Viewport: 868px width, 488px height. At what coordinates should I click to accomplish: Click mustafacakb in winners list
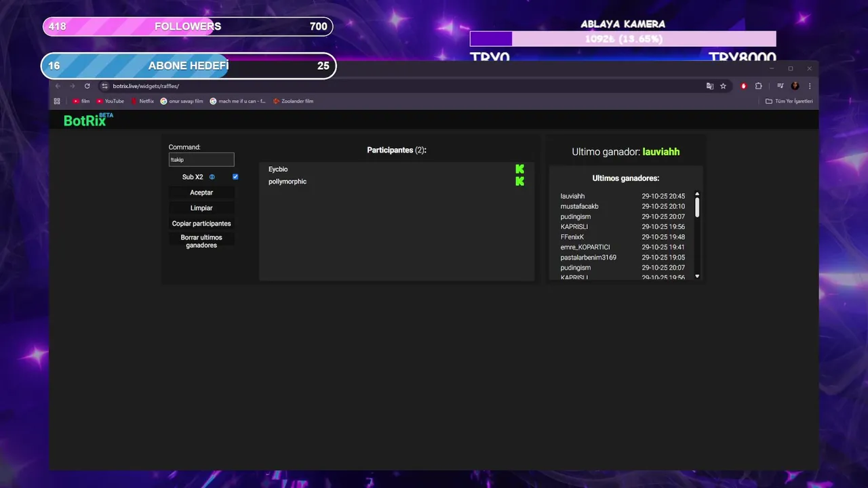click(579, 206)
